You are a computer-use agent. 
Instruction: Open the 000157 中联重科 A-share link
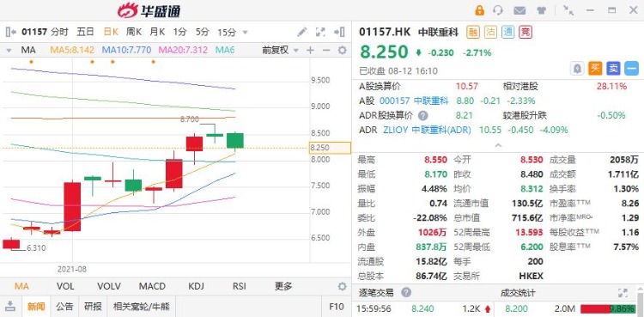point(414,101)
